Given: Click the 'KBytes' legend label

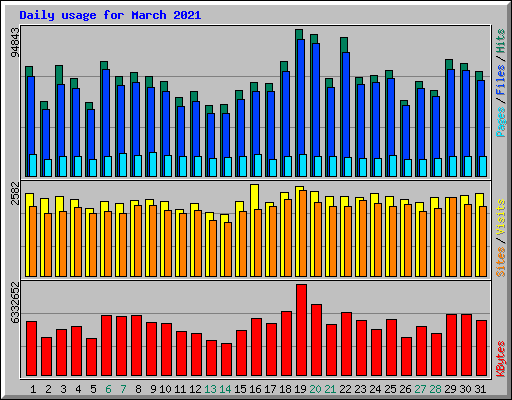Looking at the screenshot, I should click(500, 359).
